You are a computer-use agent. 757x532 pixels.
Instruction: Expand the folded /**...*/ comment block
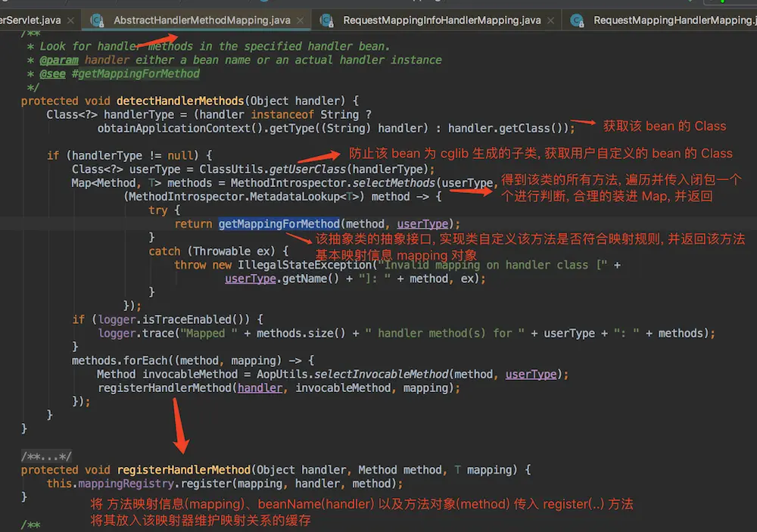pos(47,456)
